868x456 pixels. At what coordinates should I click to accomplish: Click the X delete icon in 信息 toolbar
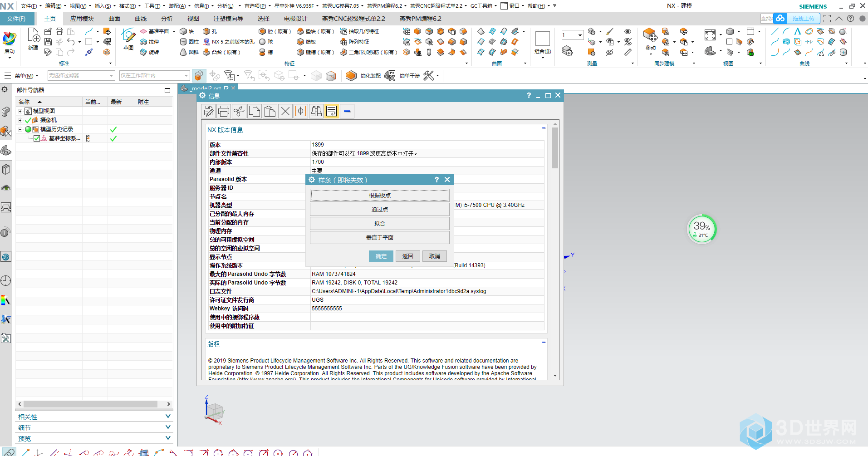click(x=285, y=111)
